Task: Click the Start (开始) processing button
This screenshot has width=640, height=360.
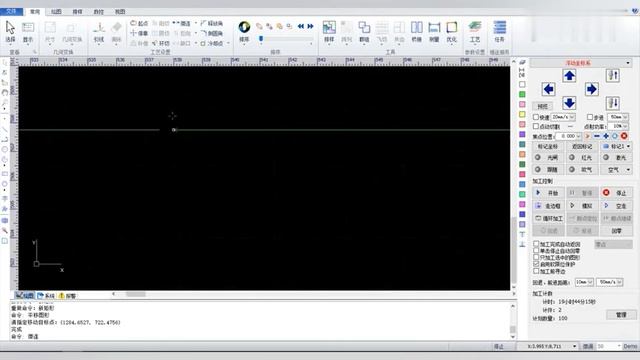Action: click(548, 193)
